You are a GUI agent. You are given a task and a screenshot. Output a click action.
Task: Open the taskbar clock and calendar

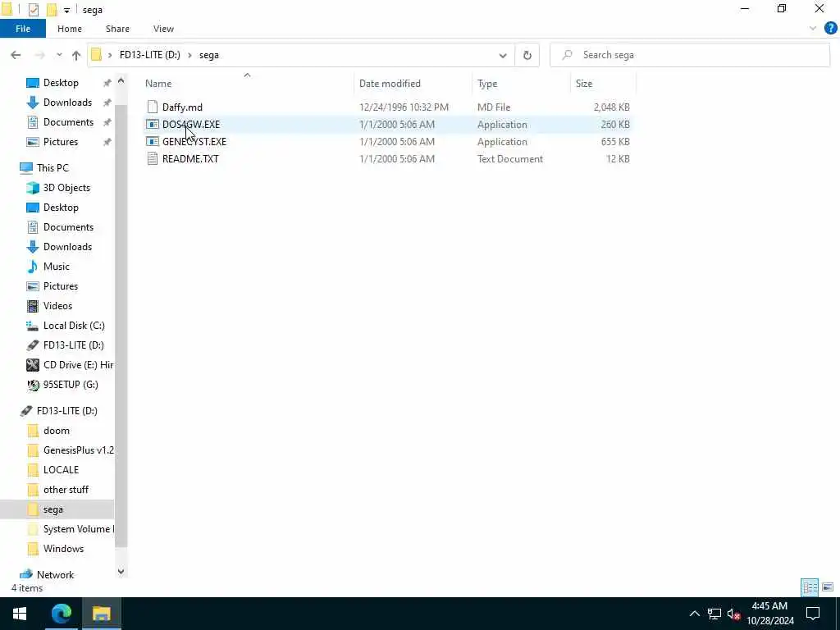pos(769,614)
